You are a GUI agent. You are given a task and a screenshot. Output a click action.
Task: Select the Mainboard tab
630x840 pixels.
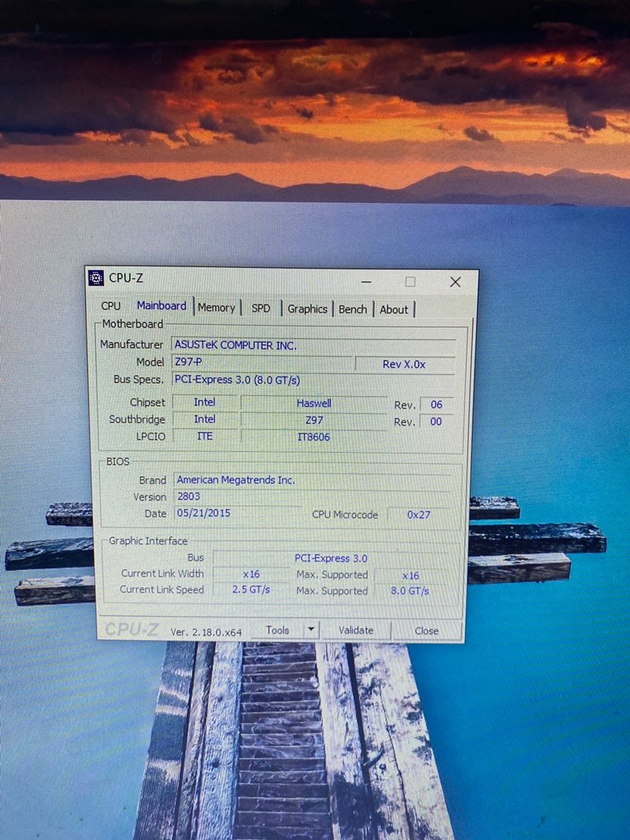pyautogui.click(x=161, y=305)
